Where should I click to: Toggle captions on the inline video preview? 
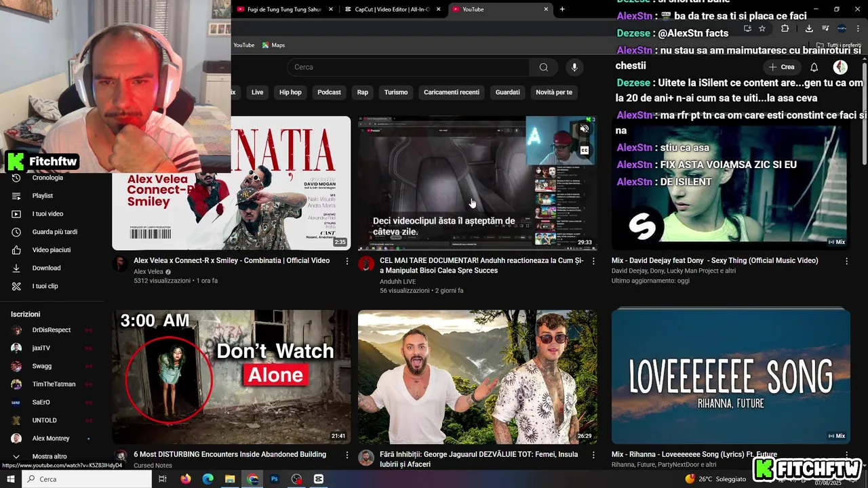[584, 150]
